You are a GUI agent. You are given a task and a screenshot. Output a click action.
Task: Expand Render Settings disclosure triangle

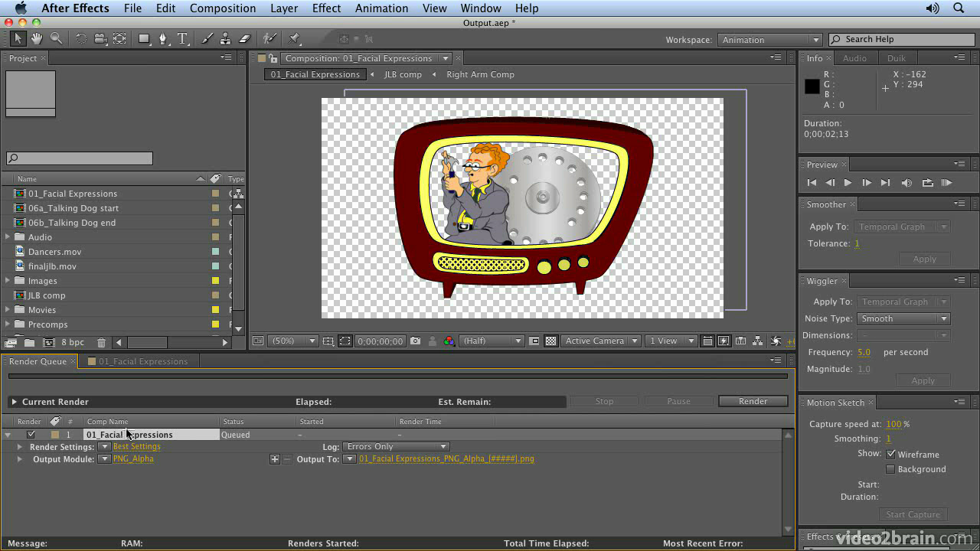click(x=20, y=447)
